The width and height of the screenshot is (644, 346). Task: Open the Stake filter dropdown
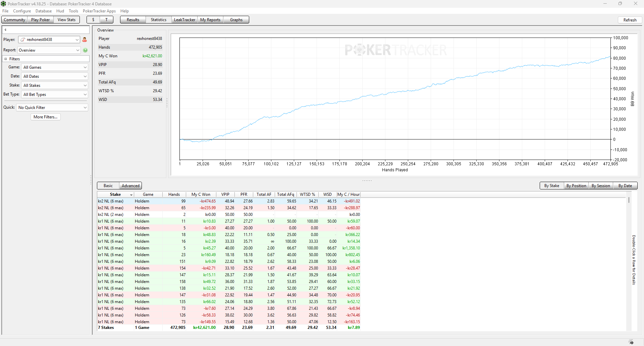point(55,85)
